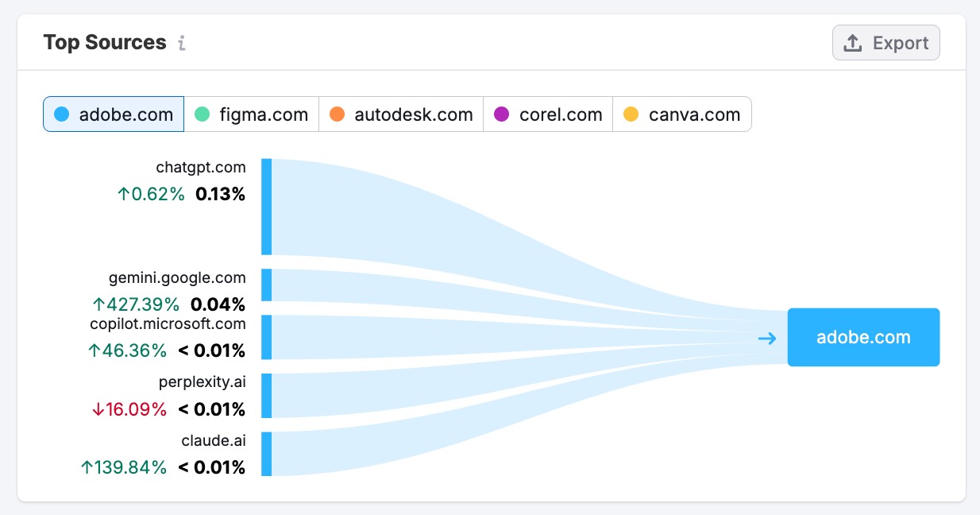The height and width of the screenshot is (515, 980).
Task: Click the green dot on the figma.com chip
Action: pos(201,114)
